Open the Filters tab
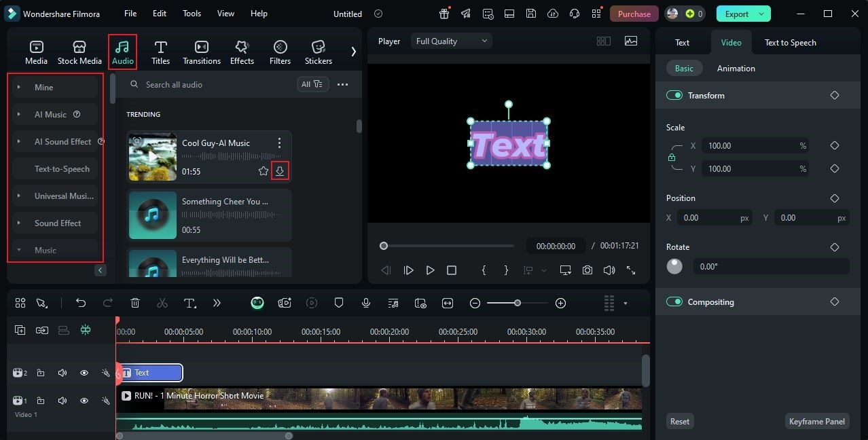 coord(280,52)
